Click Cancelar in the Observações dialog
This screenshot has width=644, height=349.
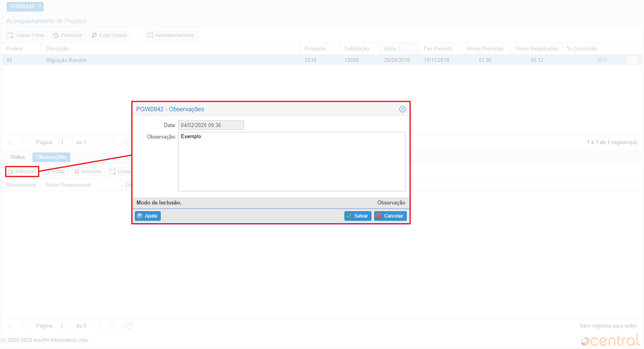click(x=390, y=216)
